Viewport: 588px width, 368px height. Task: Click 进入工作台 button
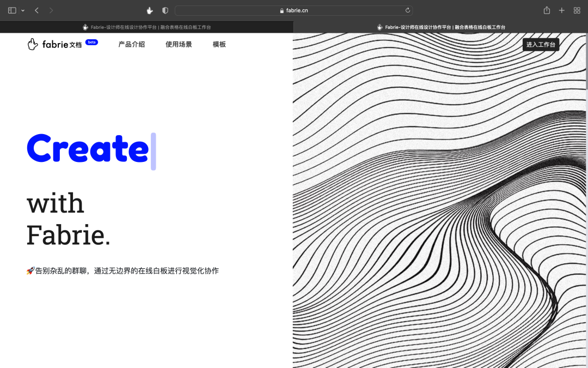pos(541,45)
